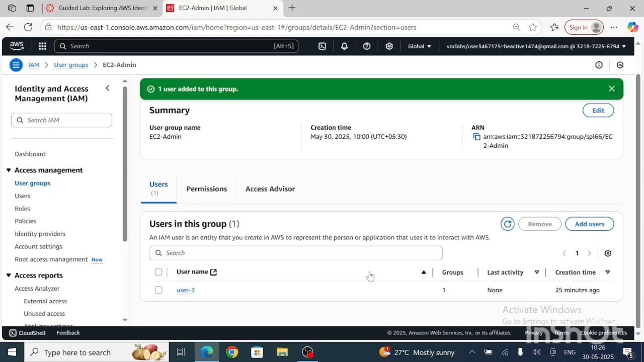Open a new browser tab
Viewport: 644px width, 362px height.
coord(292,8)
